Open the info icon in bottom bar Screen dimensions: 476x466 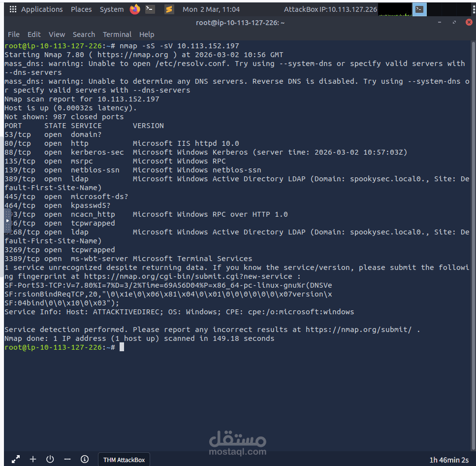click(x=85, y=459)
